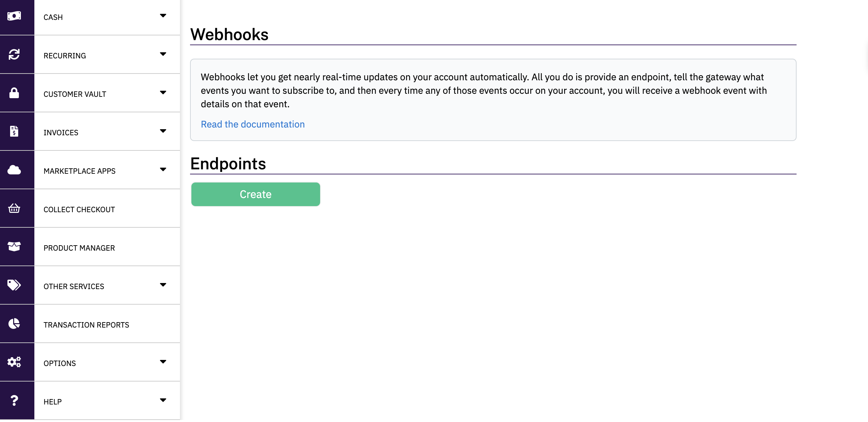This screenshot has height=422, width=868.
Task: Click the Collect Checkout basket icon
Action: pos(14,208)
